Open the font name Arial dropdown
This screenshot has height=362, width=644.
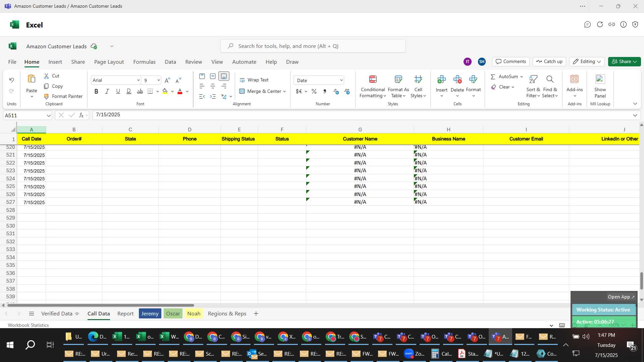click(138, 80)
